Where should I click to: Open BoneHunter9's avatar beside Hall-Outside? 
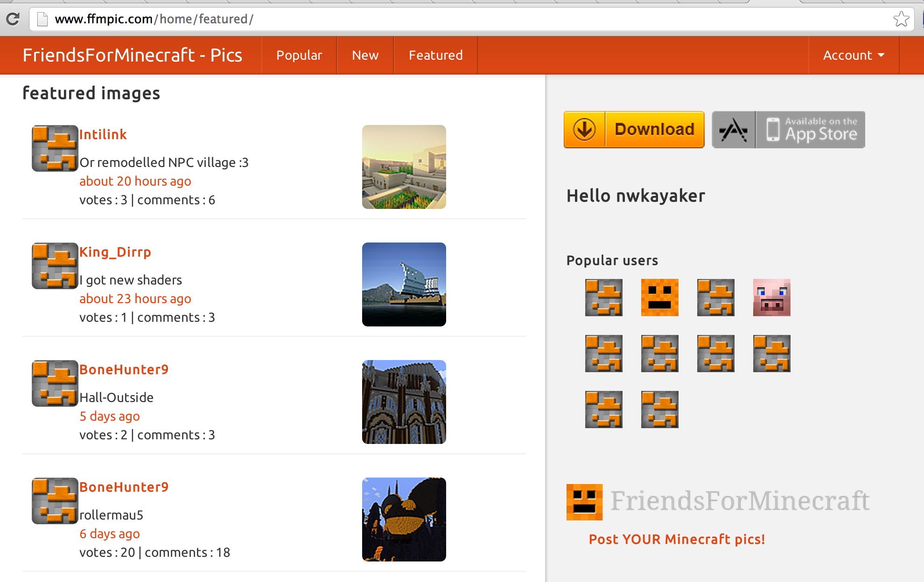pos(55,383)
